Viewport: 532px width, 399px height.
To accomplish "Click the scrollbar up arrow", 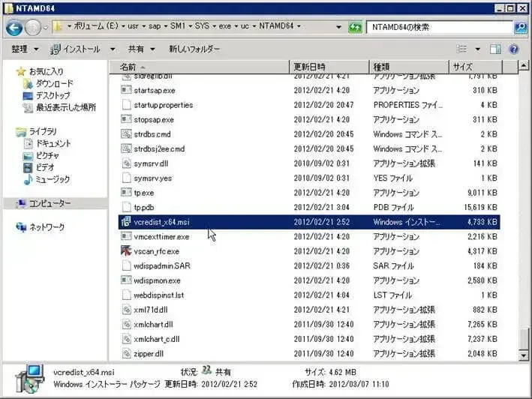I will coord(524,65).
